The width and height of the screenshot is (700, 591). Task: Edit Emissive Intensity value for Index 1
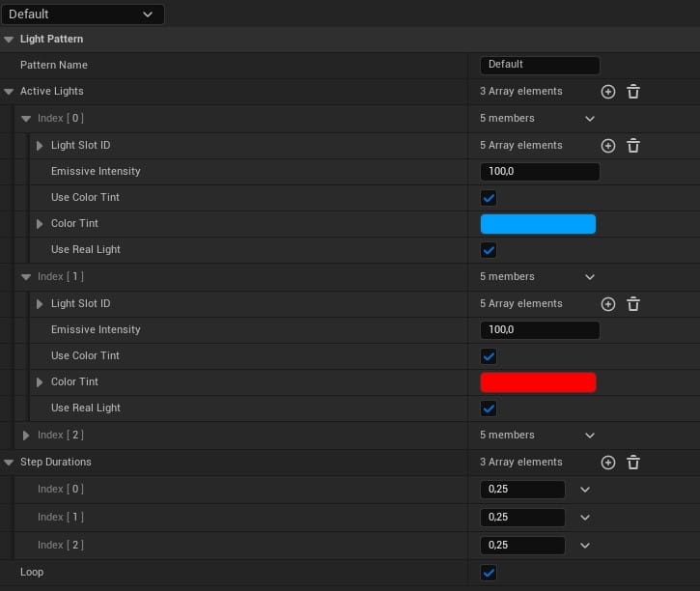[x=540, y=330]
